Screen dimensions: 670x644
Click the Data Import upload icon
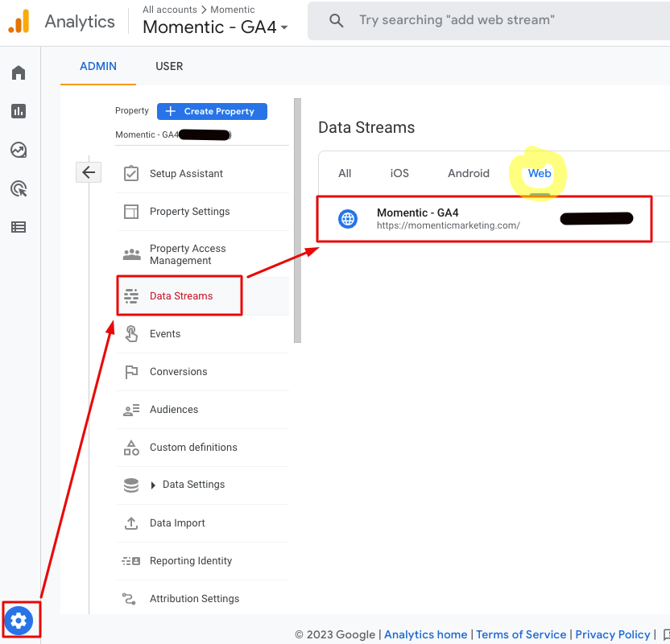coord(131,523)
